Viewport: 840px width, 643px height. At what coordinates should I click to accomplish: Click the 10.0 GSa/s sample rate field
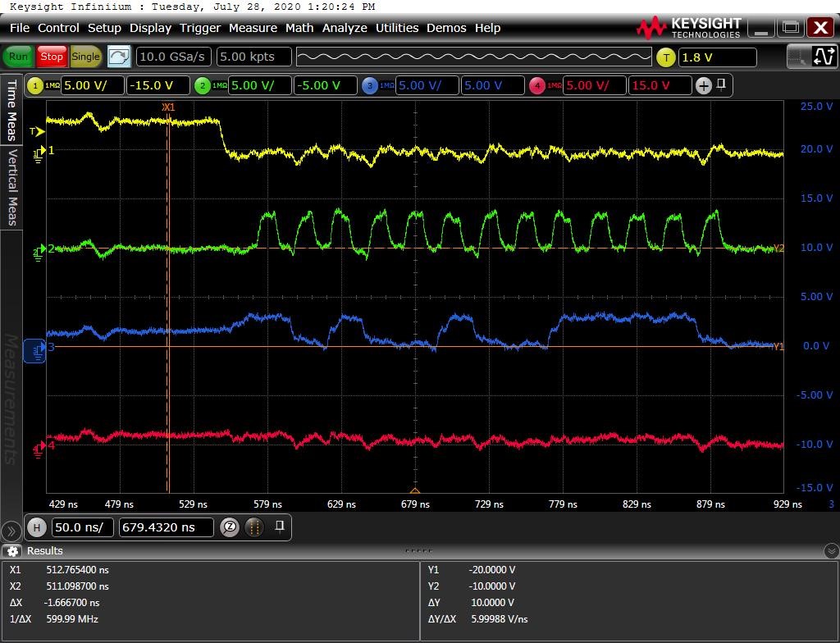click(x=174, y=57)
